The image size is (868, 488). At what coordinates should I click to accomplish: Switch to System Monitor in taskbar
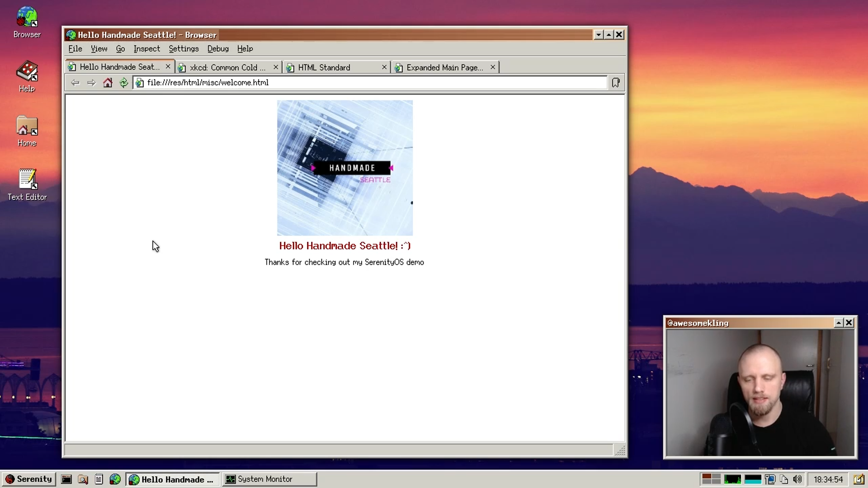coord(269,479)
